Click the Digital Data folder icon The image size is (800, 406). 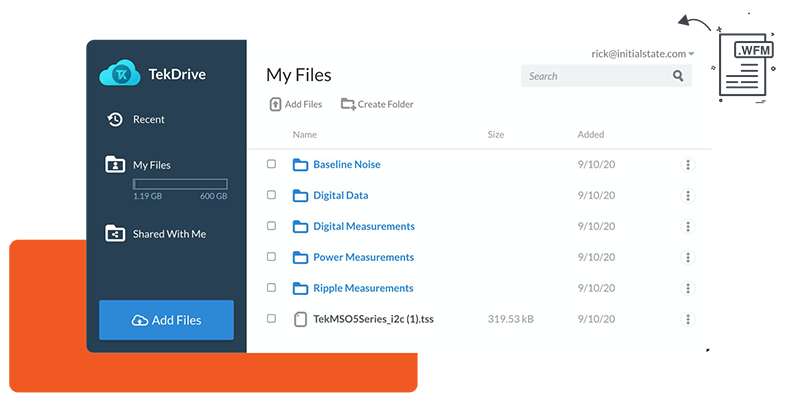300,195
